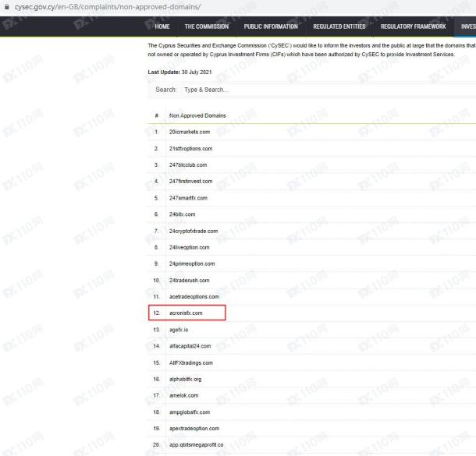Select row 24primeoption.com

click(x=312, y=263)
